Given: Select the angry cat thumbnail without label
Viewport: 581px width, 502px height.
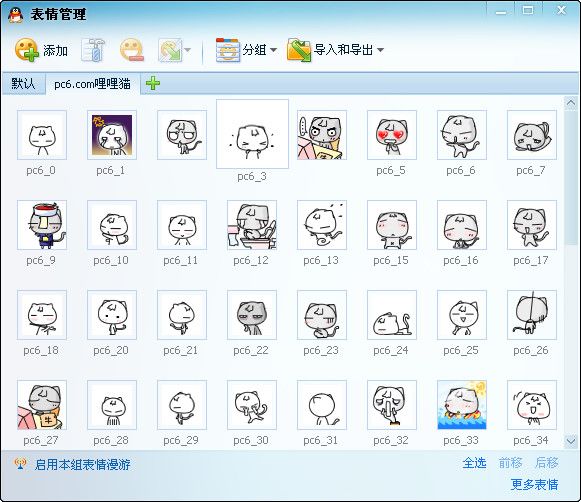Looking at the screenshot, I should click(322, 135).
